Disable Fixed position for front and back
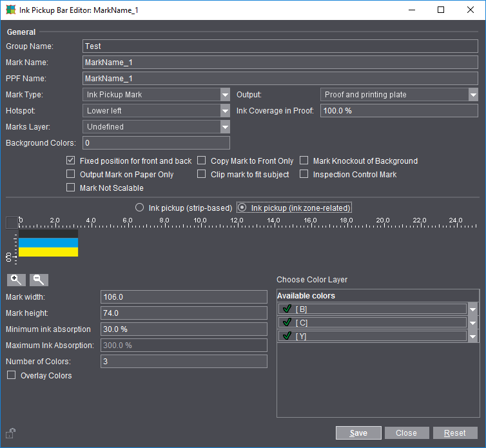The width and height of the screenshot is (486, 448). tap(71, 161)
